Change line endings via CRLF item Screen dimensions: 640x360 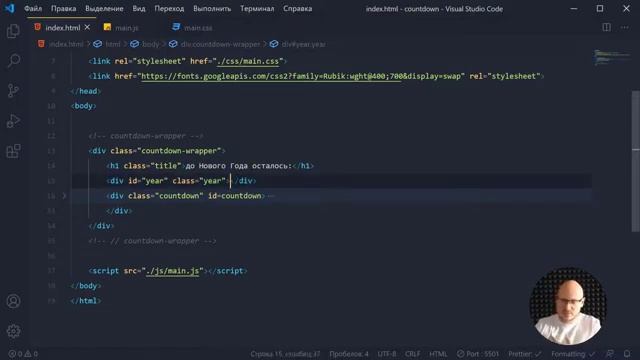(412, 354)
